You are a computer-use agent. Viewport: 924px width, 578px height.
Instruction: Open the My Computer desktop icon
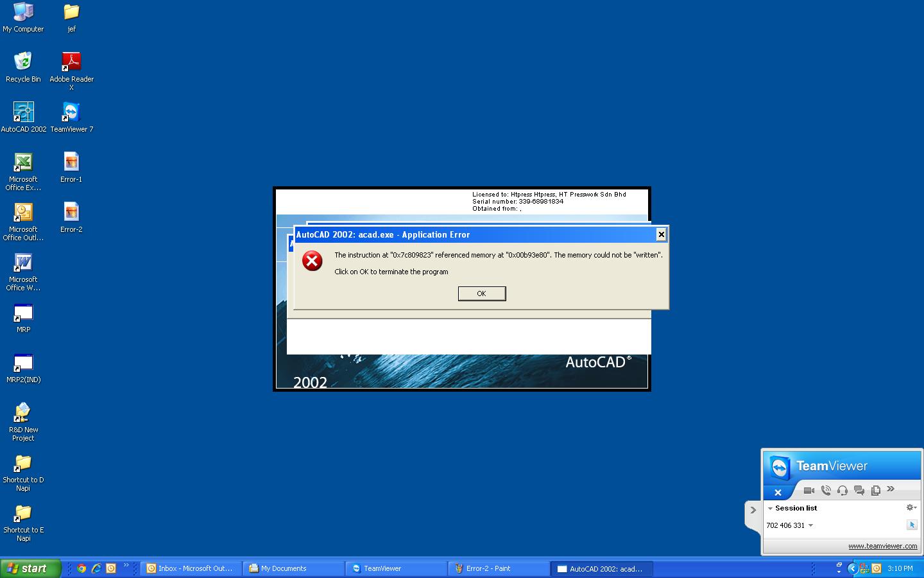pyautogui.click(x=23, y=17)
